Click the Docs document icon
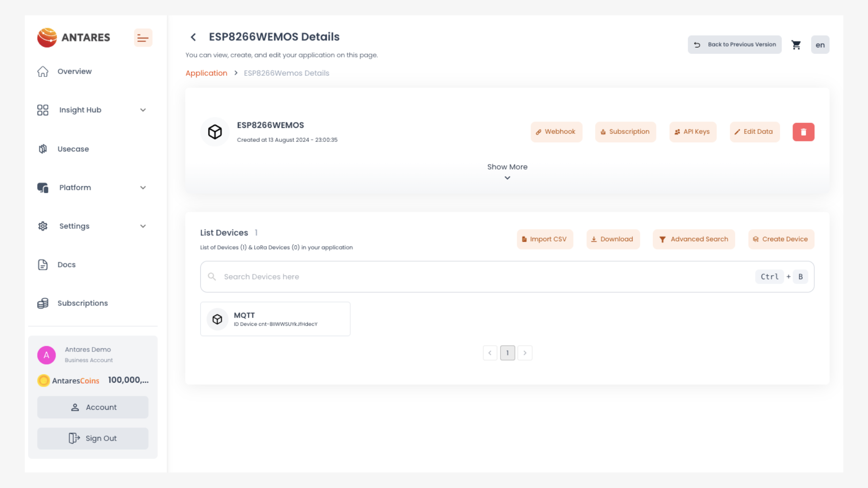 (43, 265)
